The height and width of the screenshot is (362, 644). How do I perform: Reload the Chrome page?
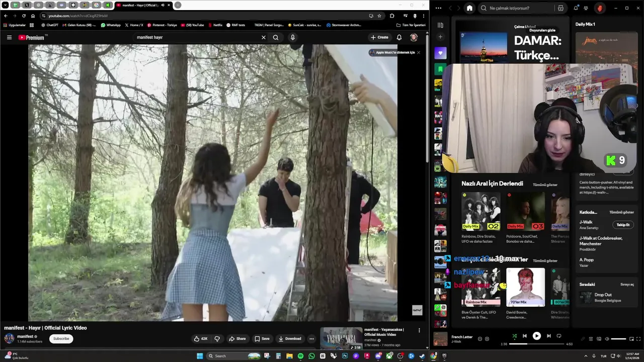click(x=24, y=16)
